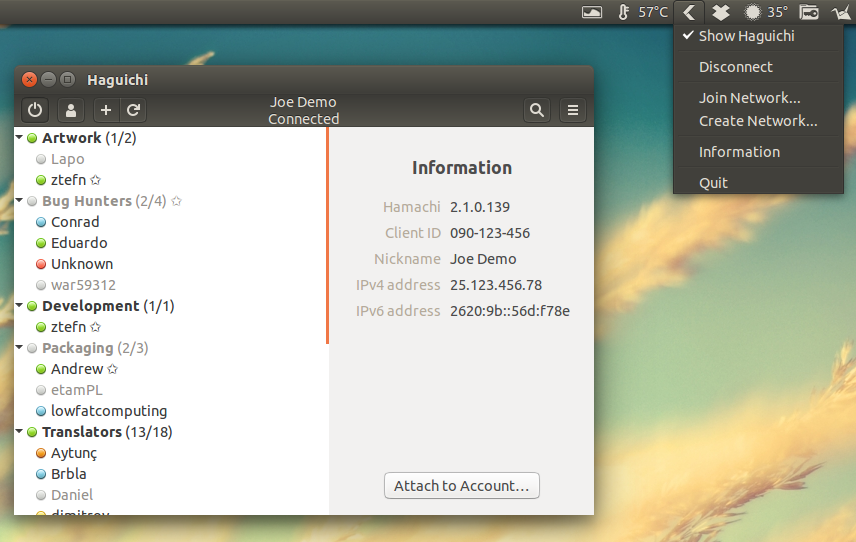This screenshot has height=542, width=856.
Task: Click the orange status dot of Aytunç
Action: pos(41,453)
